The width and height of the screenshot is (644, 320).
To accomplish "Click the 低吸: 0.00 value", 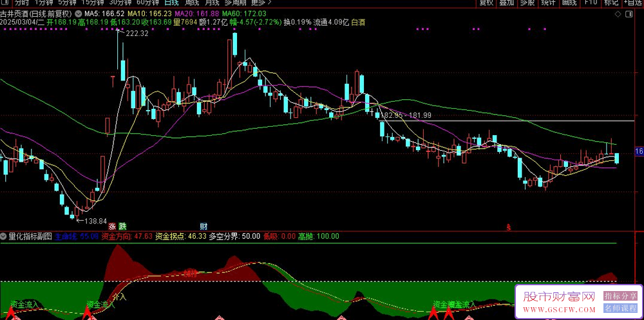I will (279, 236).
